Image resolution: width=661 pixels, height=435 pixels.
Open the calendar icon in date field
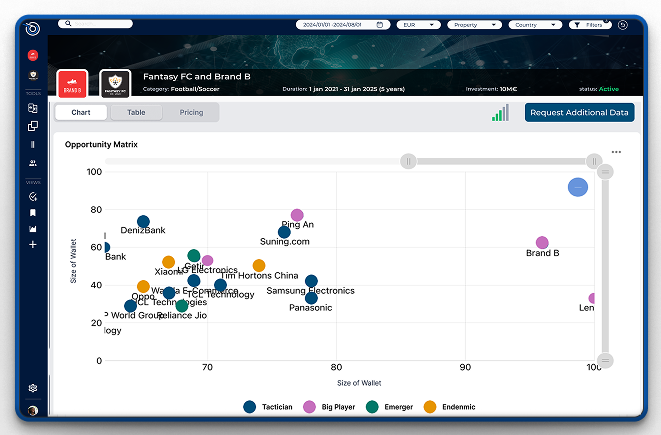(x=380, y=25)
